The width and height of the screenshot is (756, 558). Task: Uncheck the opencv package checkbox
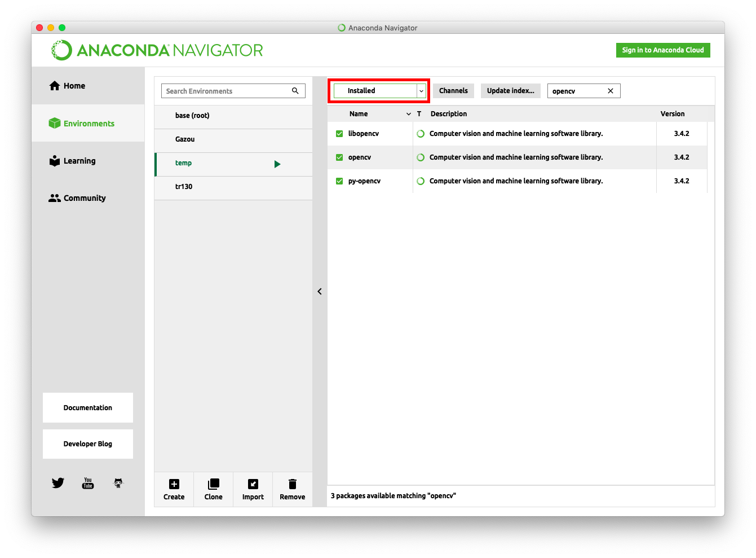(x=339, y=157)
